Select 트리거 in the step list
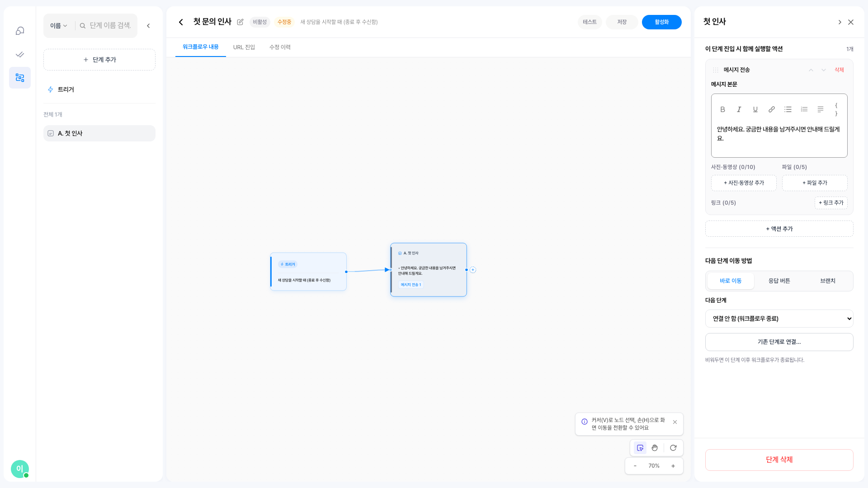Viewport: 868px width, 488px height. coord(99,89)
